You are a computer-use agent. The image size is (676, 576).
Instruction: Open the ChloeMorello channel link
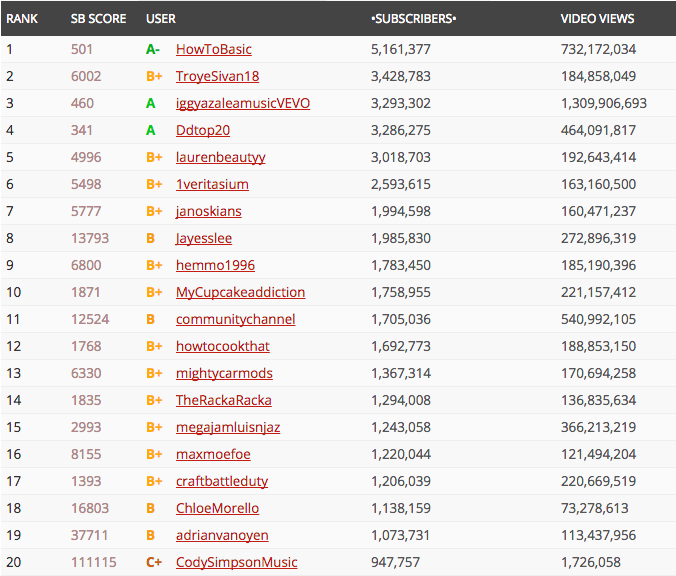point(217,508)
